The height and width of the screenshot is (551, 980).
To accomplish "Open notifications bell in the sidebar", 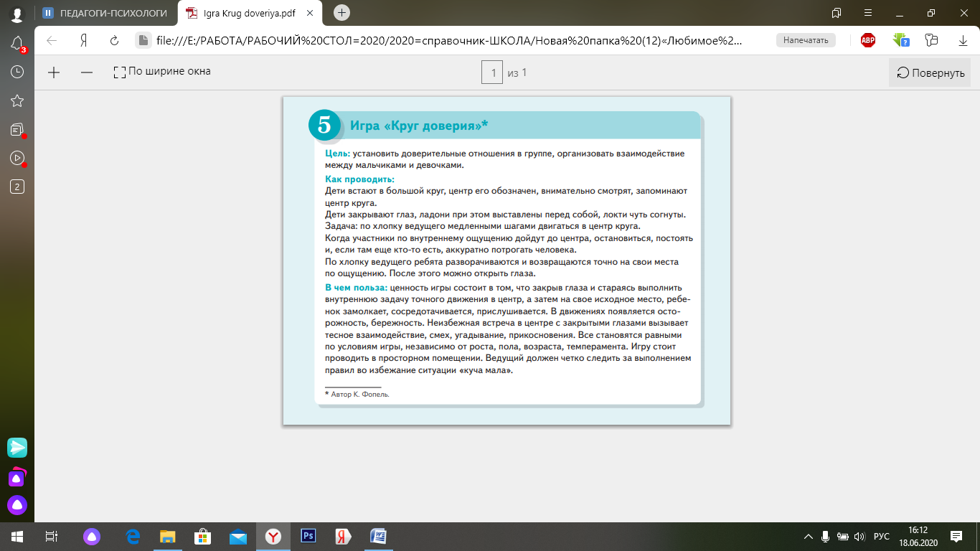I will pyautogui.click(x=17, y=44).
